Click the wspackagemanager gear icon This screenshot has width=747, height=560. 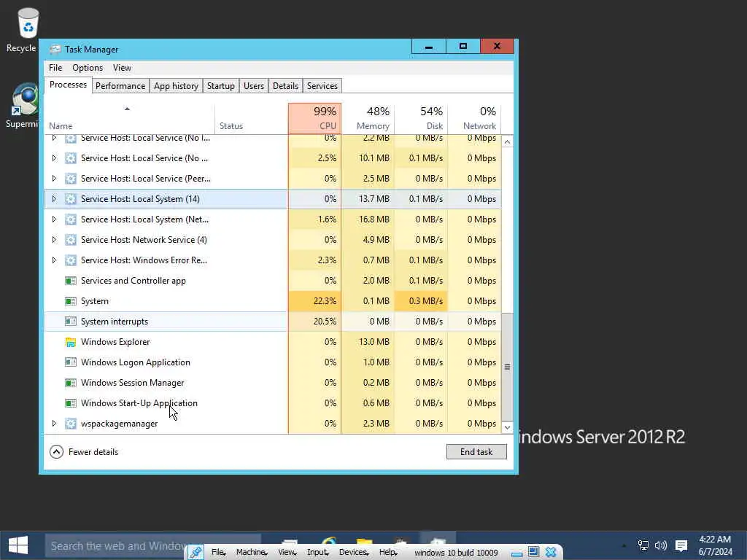tap(71, 424)
